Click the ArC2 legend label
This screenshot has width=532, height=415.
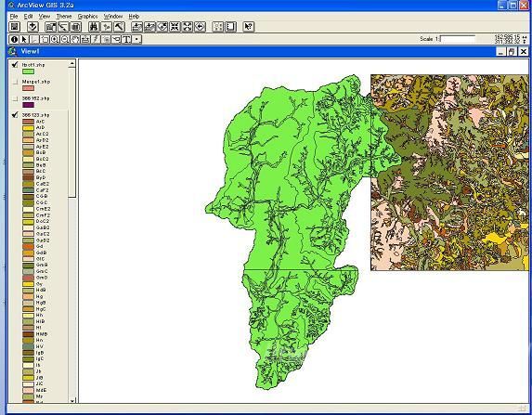point(42,134)
